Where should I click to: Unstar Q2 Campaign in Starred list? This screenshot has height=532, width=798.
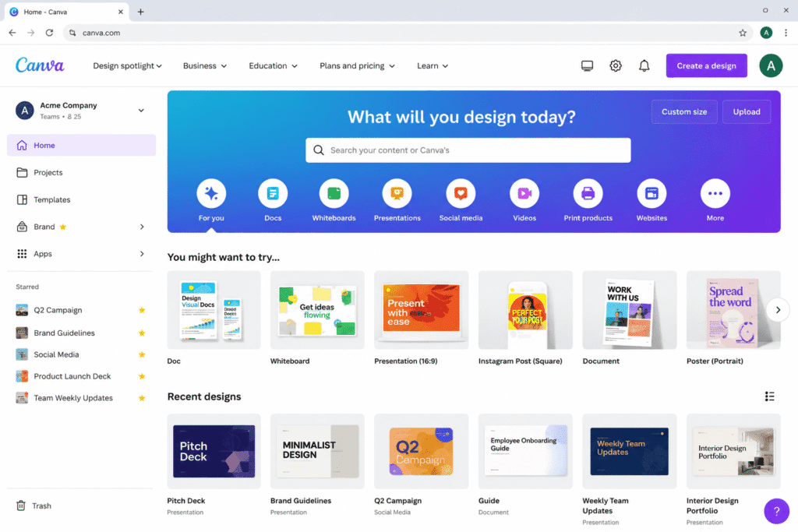coord(142,310)
